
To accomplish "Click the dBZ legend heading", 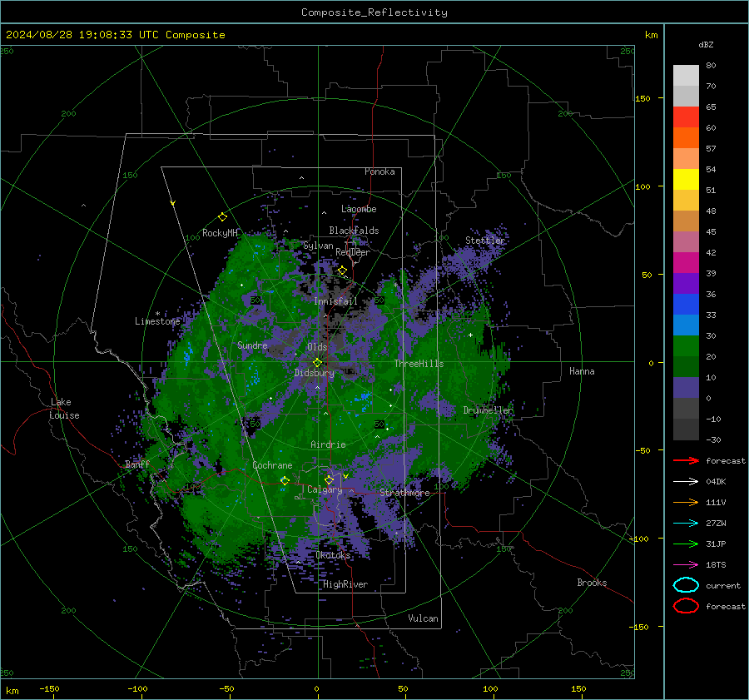I will pos(706,44).
